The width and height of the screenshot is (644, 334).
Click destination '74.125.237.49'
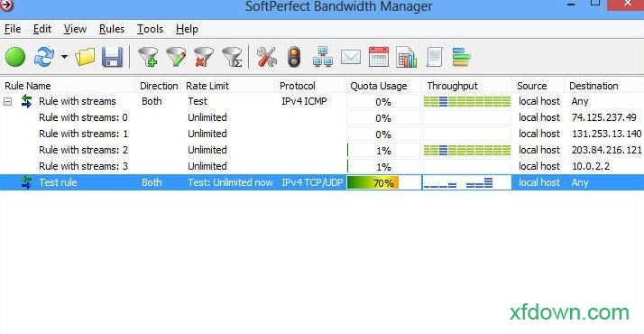[x=604, y=118]
